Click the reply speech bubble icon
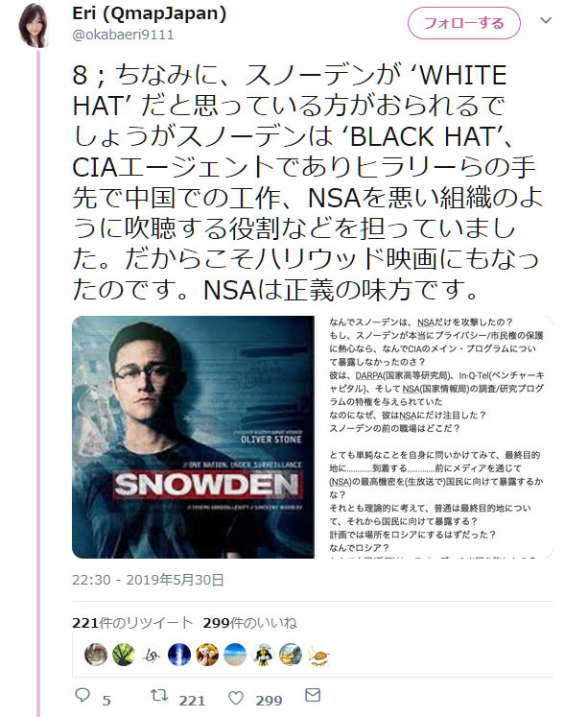 (82, 695)
